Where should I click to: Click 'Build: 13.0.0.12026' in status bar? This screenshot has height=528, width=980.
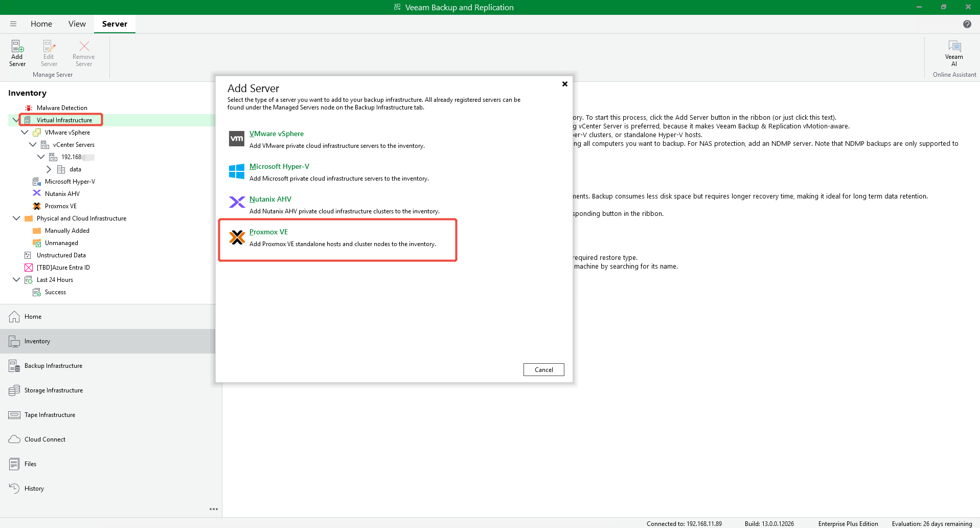coord(769,523)
